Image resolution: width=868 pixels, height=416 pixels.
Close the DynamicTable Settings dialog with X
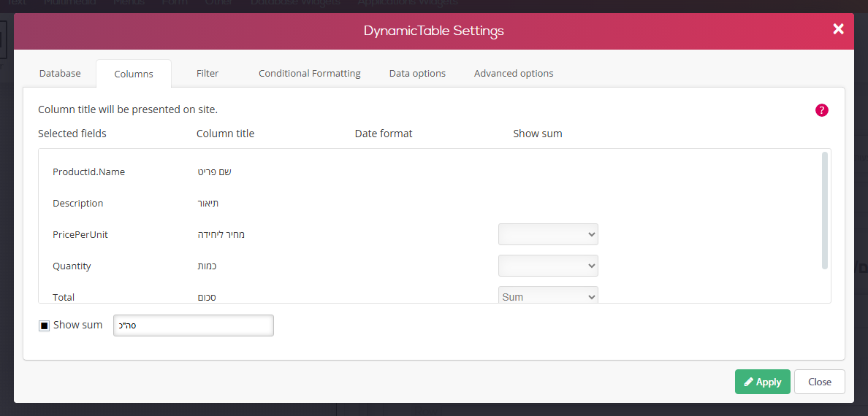[838, 29]
